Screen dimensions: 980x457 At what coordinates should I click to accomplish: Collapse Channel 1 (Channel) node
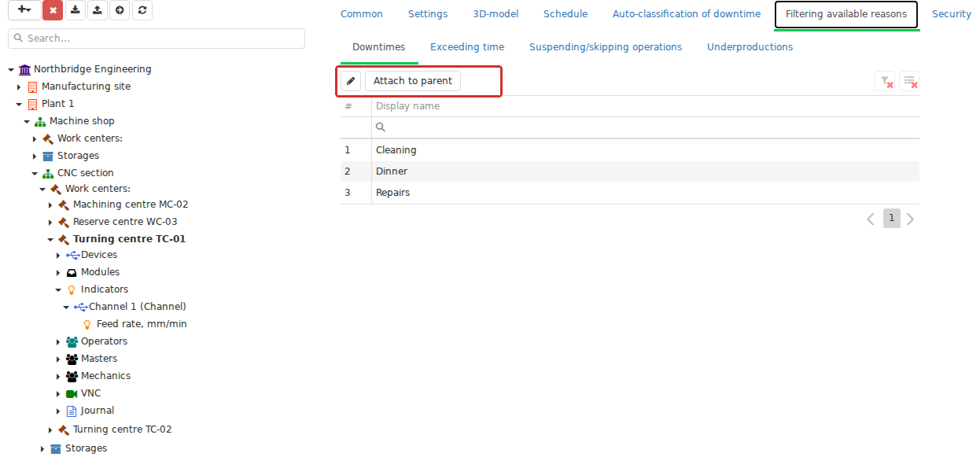point(66,307)
